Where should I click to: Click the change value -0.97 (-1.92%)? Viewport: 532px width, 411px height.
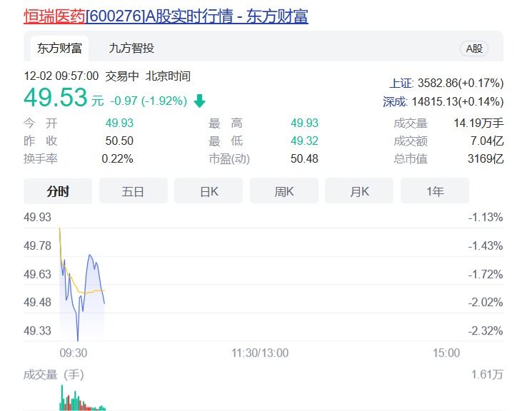(x=149, y=101)
